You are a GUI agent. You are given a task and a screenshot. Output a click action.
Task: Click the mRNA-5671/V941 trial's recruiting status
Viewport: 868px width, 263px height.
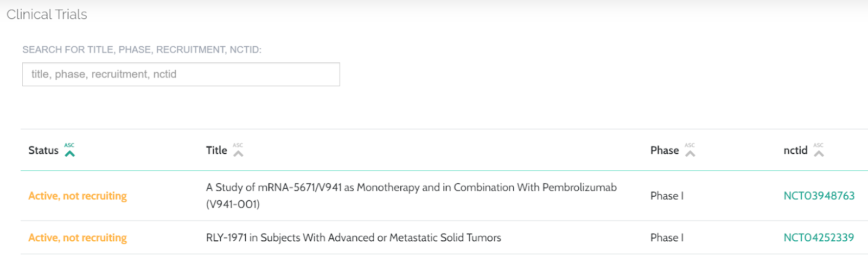pyautogui.click(x=78, y=196)
